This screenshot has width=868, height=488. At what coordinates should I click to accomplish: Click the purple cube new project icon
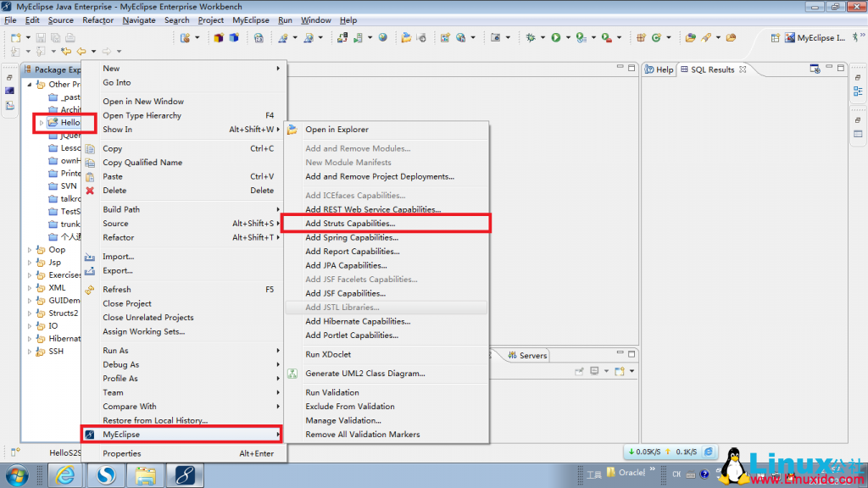point(219,37)
